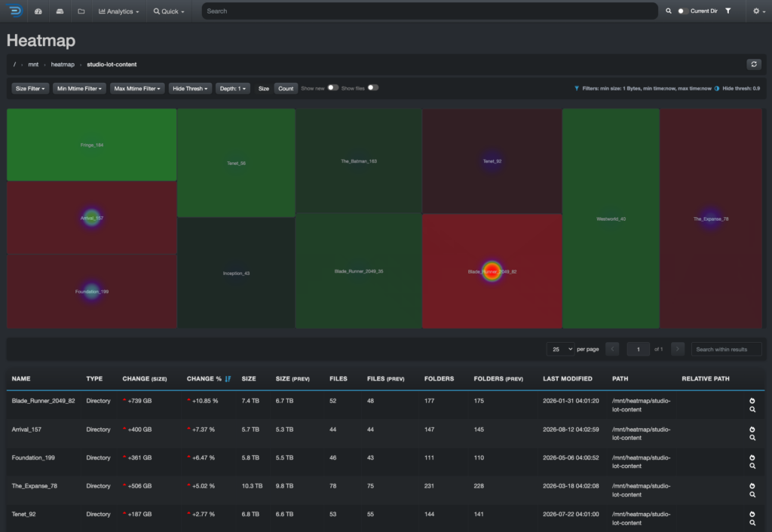Sort table by FOLDERS column

[x=440, y=379]
